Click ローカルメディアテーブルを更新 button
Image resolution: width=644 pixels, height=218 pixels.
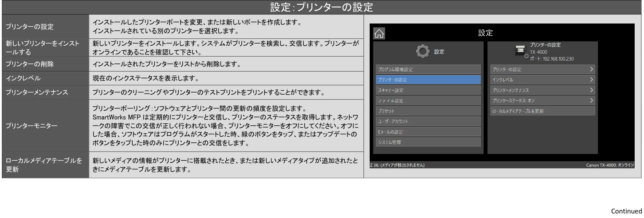click(x=542, y=111)
